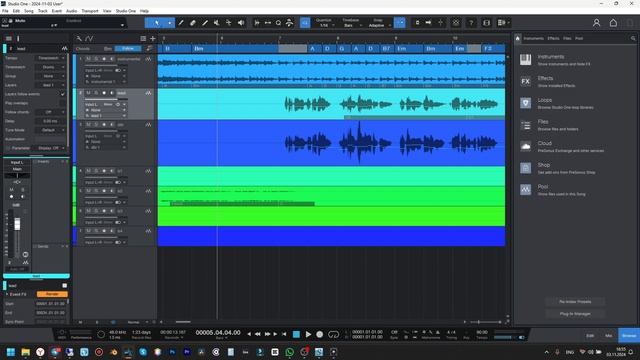The width and height of the screenshot is (640, 360).
Task: Toggle Follow button in Chords track
Action: (x=128, y=49)
